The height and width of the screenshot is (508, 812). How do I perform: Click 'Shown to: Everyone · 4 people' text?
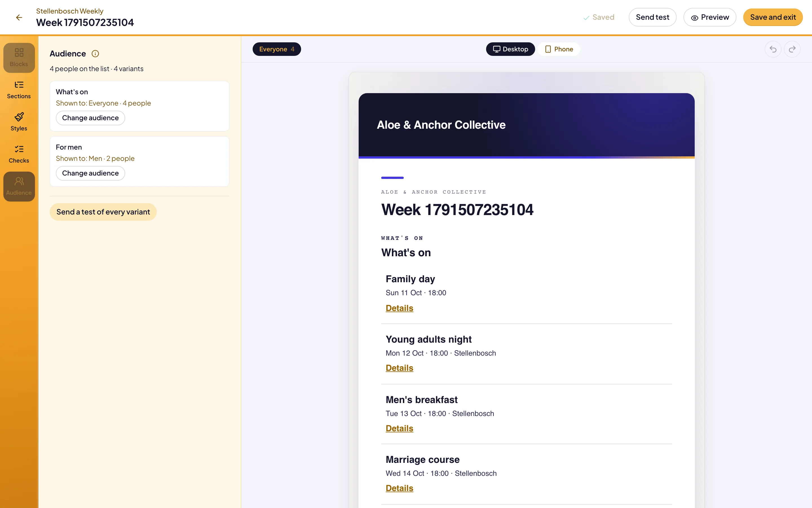coord(103,103)
